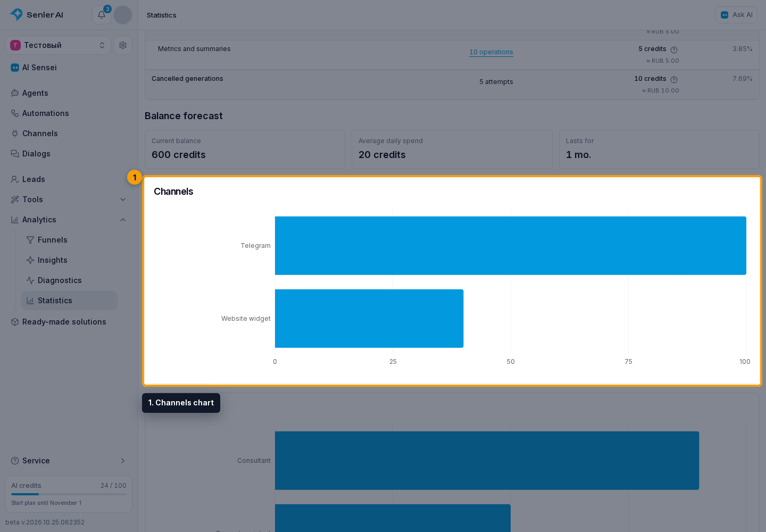Screen dimensions: 766x532
Task: Click the Ask AI button
Action: 736,15
